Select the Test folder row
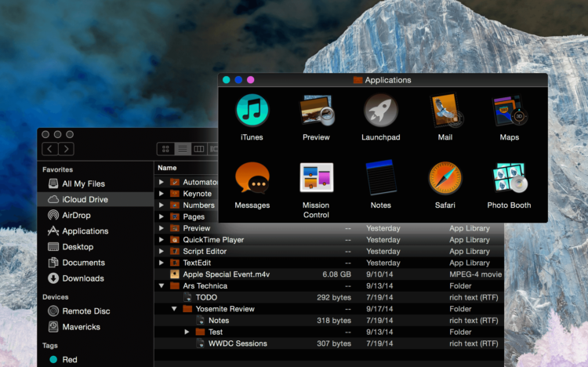Screen dimensions: 588x367 (329, 332)
